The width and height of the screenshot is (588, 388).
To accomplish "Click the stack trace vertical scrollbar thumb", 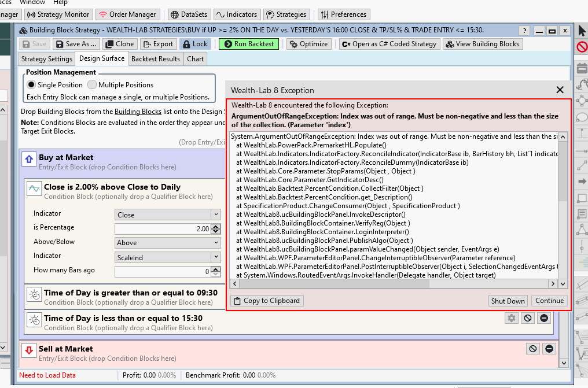I will click(x=563, y=171).
